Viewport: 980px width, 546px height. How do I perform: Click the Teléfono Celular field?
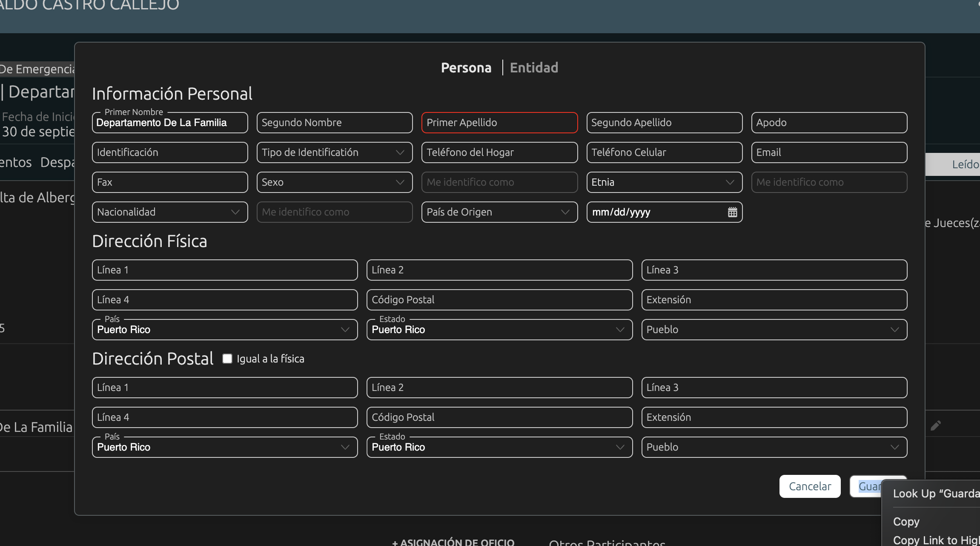click(x=664, y=152)
